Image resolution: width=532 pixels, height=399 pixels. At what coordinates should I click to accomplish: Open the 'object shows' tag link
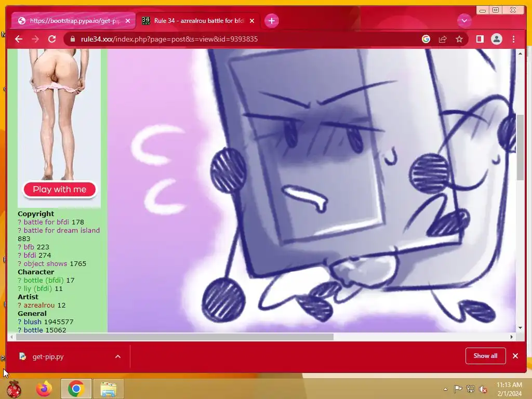[x=45, y=263]
